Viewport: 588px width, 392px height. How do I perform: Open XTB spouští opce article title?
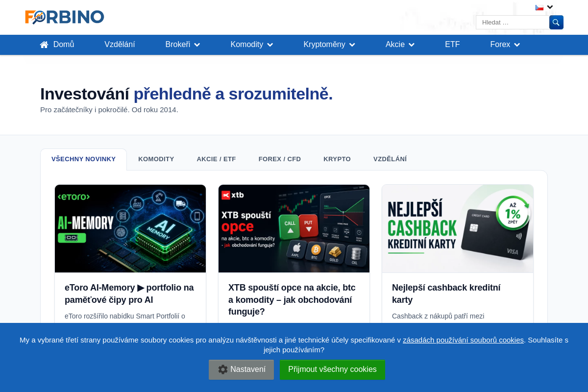tap(292, 299)
